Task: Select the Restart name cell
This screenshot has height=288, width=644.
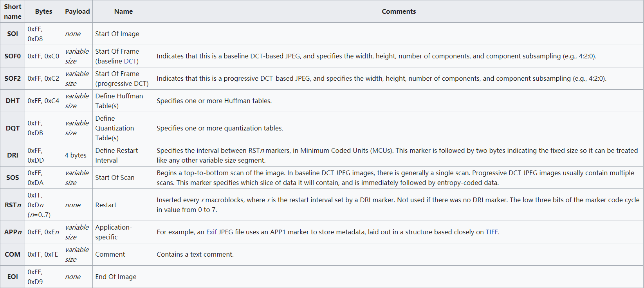Action: 106,205
